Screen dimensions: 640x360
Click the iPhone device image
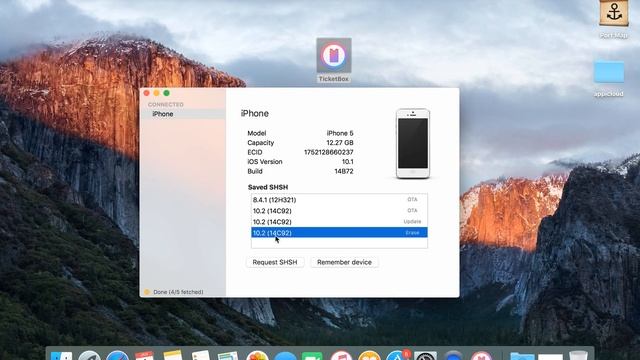click(x=413, y=143)
